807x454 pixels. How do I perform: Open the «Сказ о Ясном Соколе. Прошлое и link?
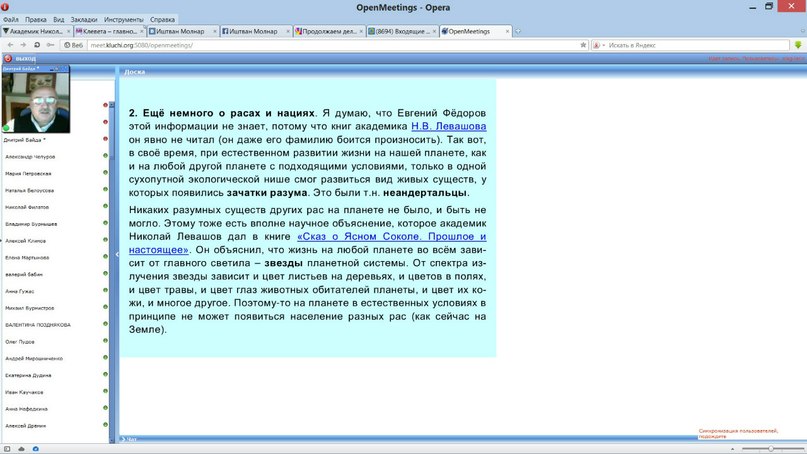pos(392,236)
